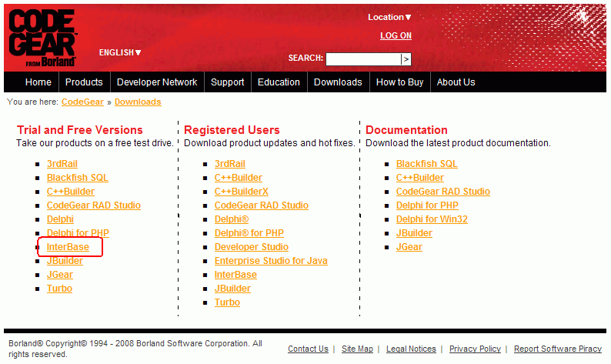Open Developer Studio link
The height and width of the screenshot is (364, 611).
click(x=252, y=247)
